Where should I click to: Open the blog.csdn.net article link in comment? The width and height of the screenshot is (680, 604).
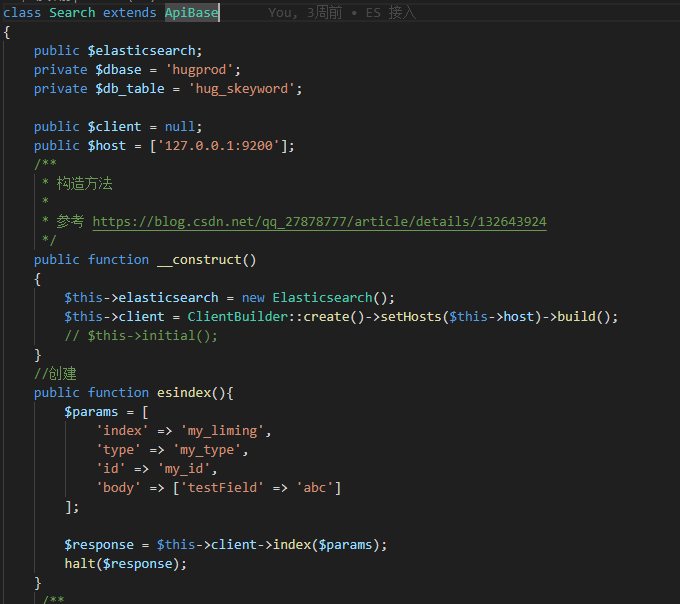coord(319,222)
